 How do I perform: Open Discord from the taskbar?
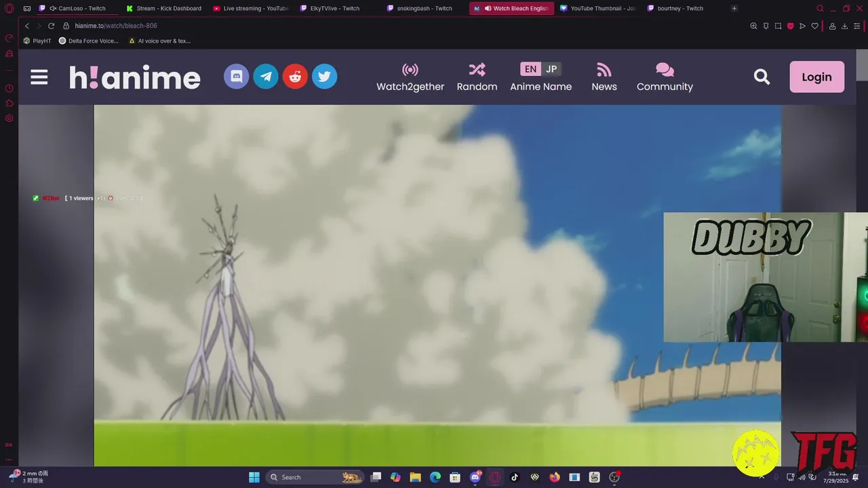point(475,477)
